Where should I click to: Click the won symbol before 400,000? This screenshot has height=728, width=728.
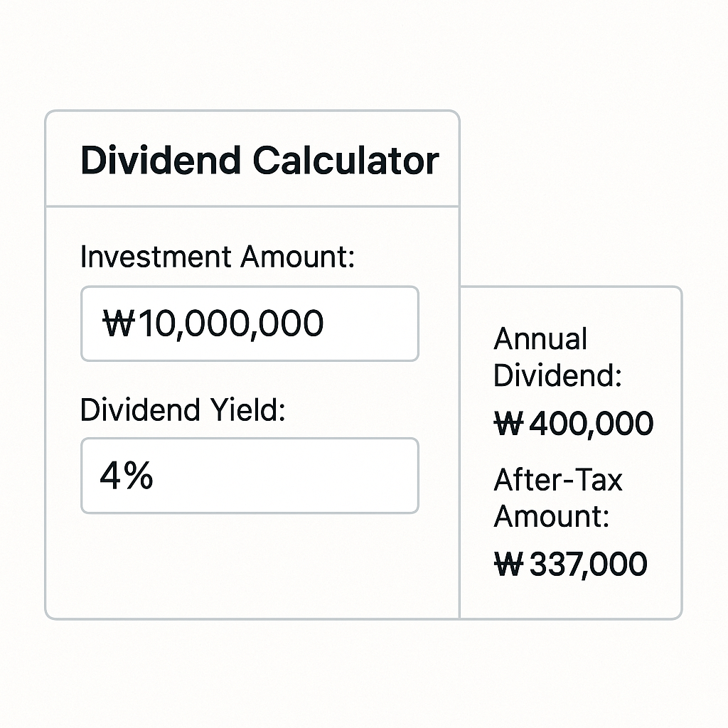(x=508, y=424)
